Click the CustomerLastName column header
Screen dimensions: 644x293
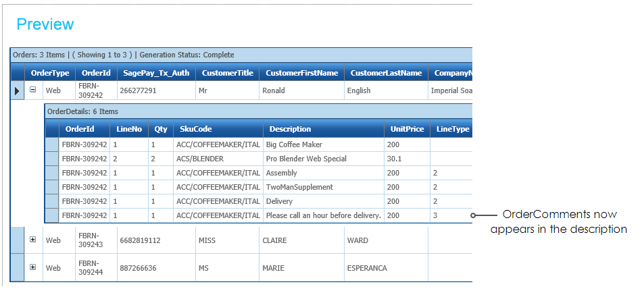386,73
